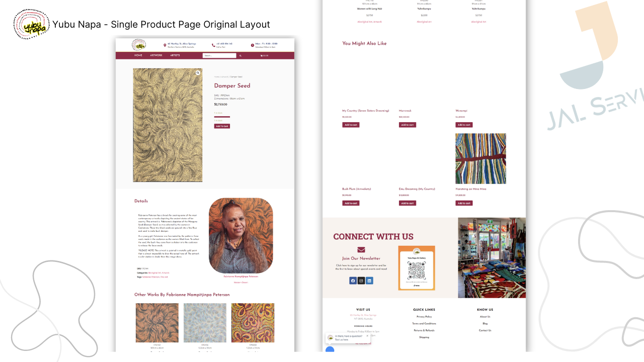Add My Country (Seven Sisters Dreaming) to cart
The image size is (644, 362).
click(x=351, y=125)
